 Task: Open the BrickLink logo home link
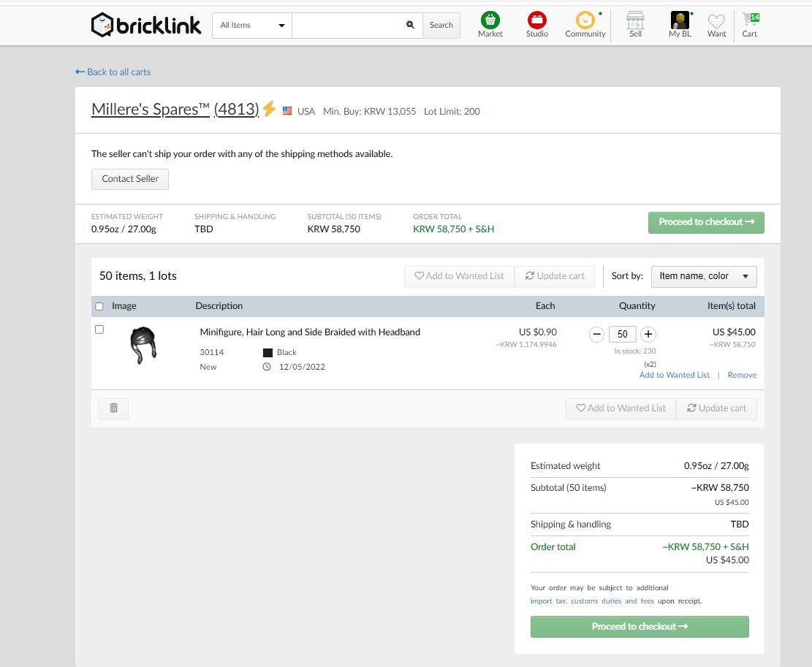146,25
